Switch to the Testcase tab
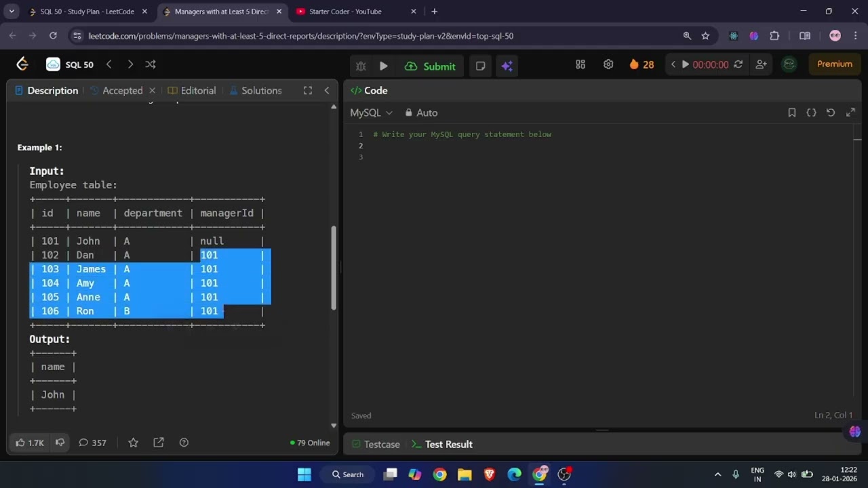The image size is (868, 488). pos(376,445)
